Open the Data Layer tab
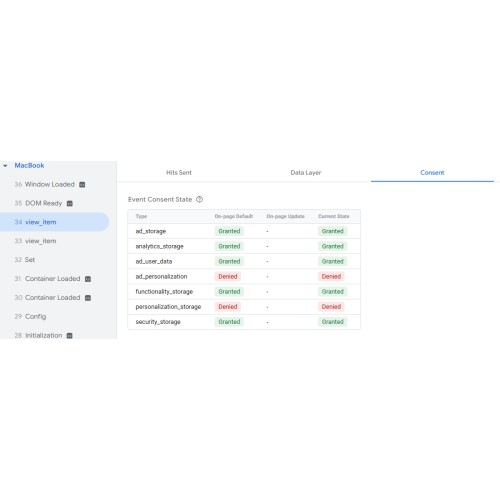 tap(306, 173)
